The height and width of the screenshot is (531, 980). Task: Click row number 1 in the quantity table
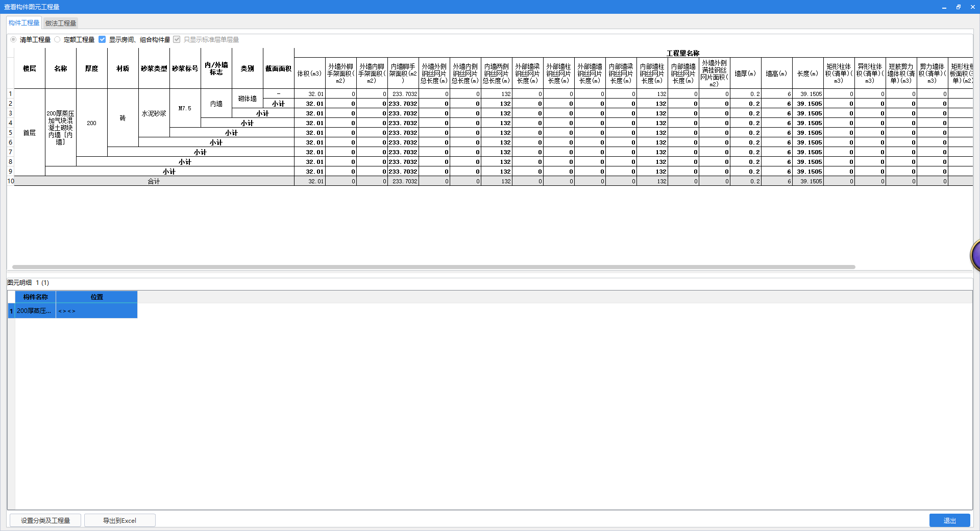click(x=11, y=94)
